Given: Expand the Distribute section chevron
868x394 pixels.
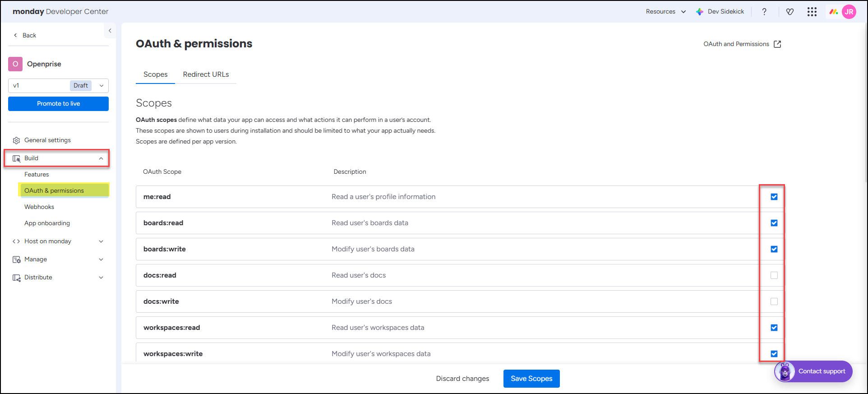Looking at the screenshot, I should [101, 278].
